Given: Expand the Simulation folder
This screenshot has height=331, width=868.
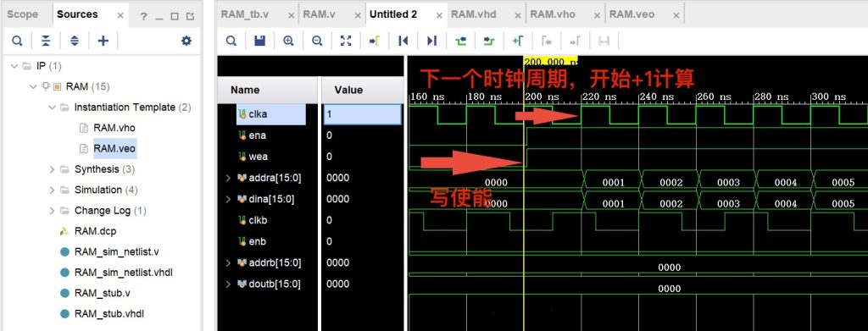Looking at the screenshot, I should click(x=52, y=190).
